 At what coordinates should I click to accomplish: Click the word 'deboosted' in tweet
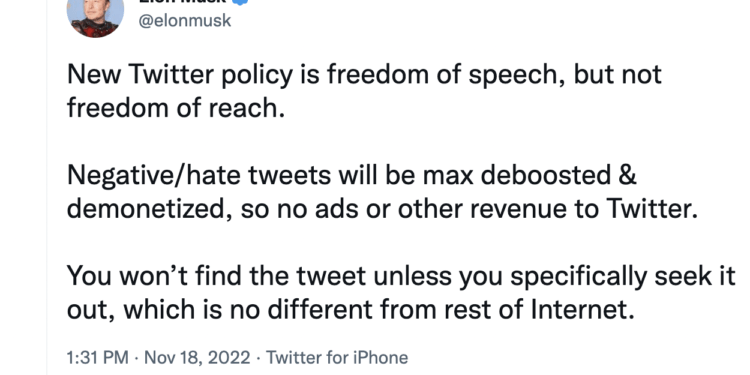click(546, 176)
